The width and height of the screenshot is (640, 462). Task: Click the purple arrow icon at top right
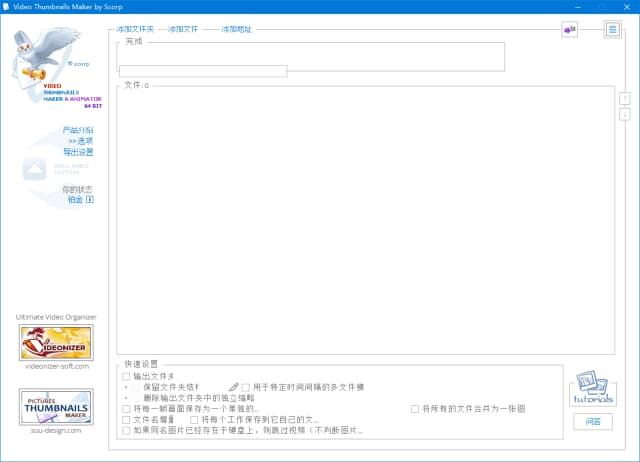(570, 30)
